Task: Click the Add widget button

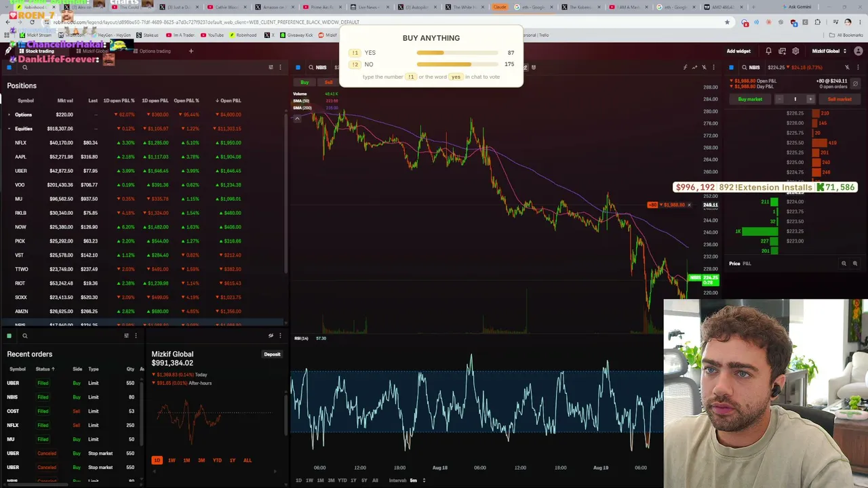Action: pyautogui.click(x=738, y=51)
